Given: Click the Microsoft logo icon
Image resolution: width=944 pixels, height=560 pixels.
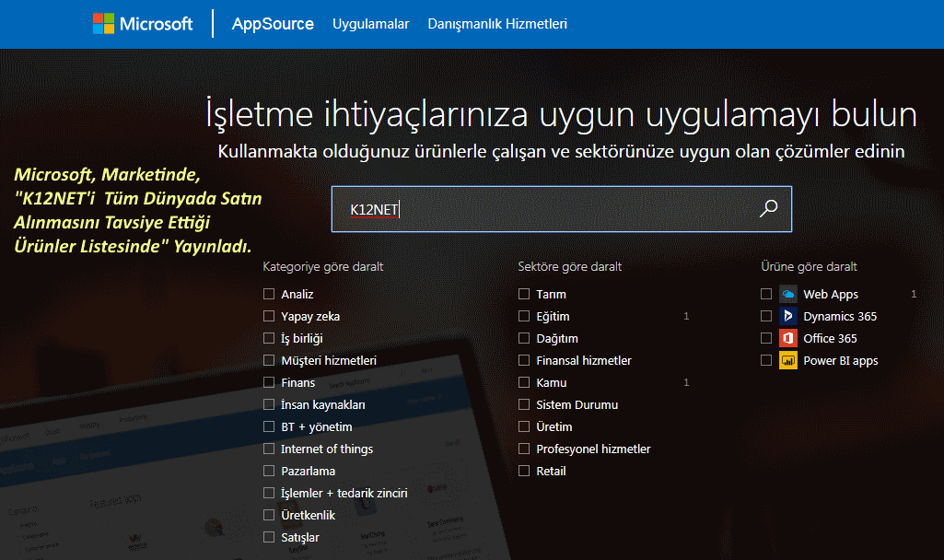Looking at the screenshot, I should click(x=104, y=24).
